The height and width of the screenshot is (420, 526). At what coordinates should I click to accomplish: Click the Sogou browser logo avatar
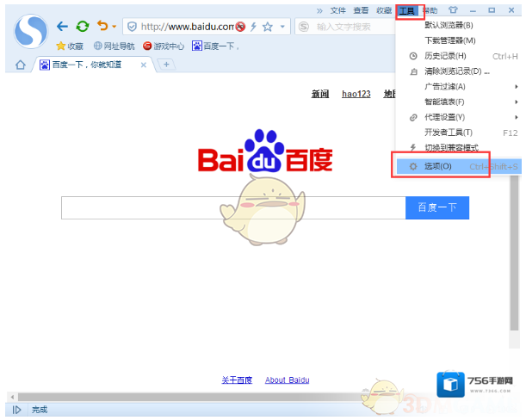click(x=32, y=31)
